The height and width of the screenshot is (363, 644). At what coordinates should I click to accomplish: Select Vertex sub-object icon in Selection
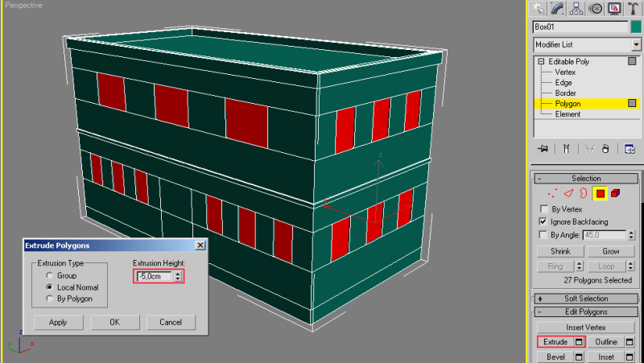pyautogui.click(x=552, y=193)
